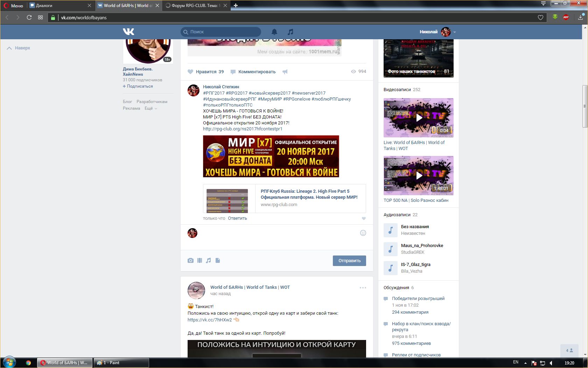Expand the Николай profile menu
Viewport: 588px width, 368px height.
tap(437, 32)
